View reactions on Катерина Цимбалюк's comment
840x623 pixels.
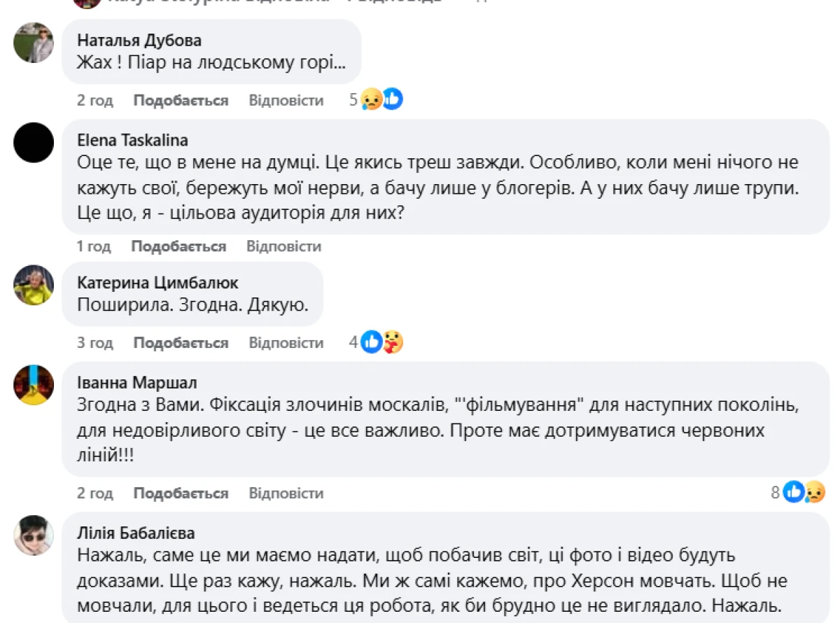pos(382,342)
